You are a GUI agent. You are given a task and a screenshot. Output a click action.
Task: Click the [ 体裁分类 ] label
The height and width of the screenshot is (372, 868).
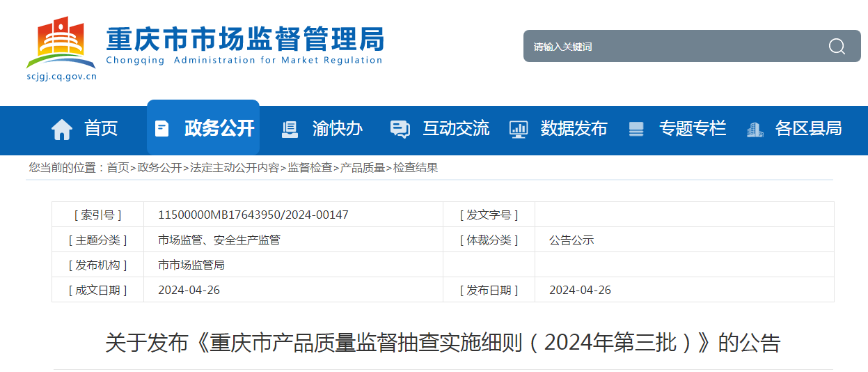[489, 240]
